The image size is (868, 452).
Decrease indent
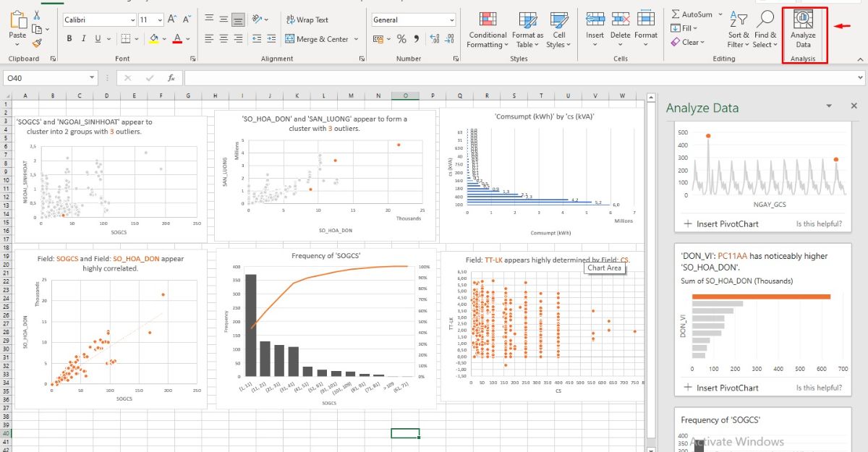coord(256,39)
